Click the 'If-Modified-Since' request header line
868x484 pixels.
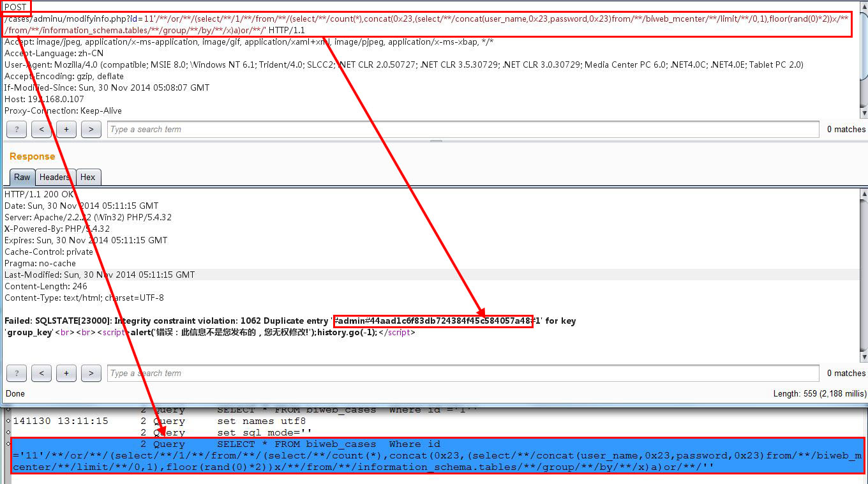click(107, 88)
